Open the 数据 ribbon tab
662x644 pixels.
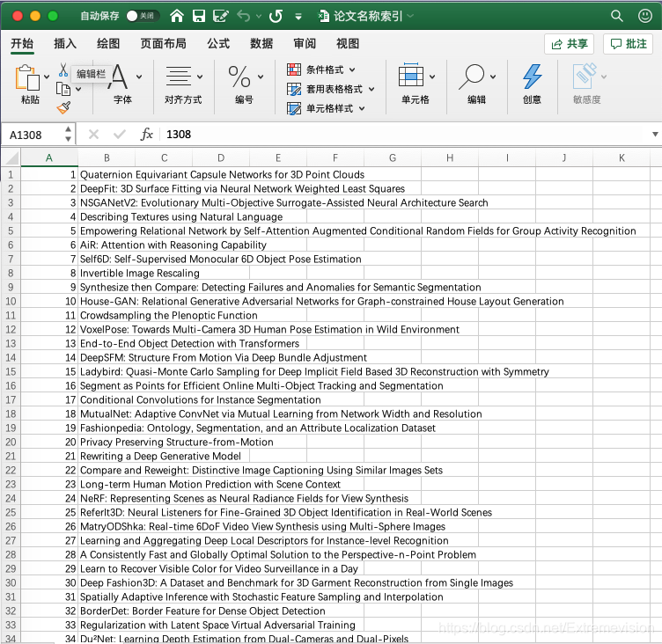coord(261,43)
